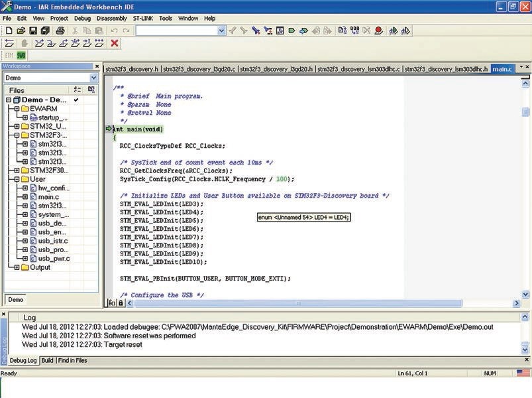This screenshot has width=532, height=398.
Task: Click the Redo arrow icon
Action: click(127, 31)
